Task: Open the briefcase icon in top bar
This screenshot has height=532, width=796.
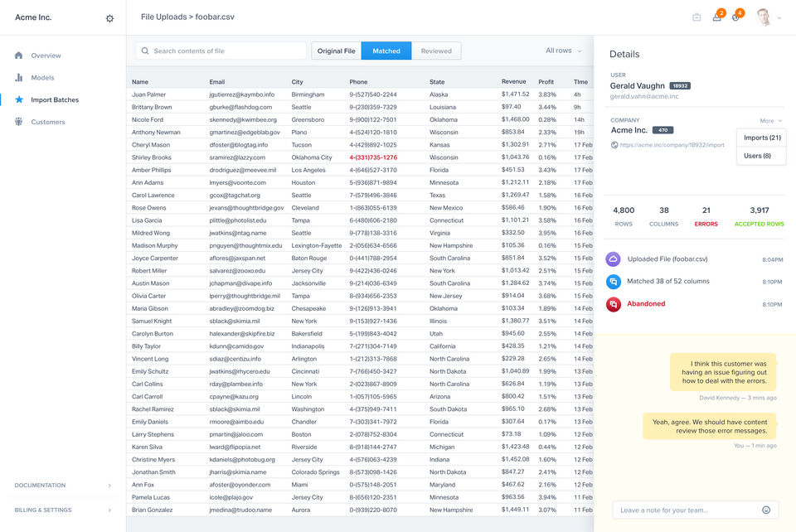Action: click(696, 17)
